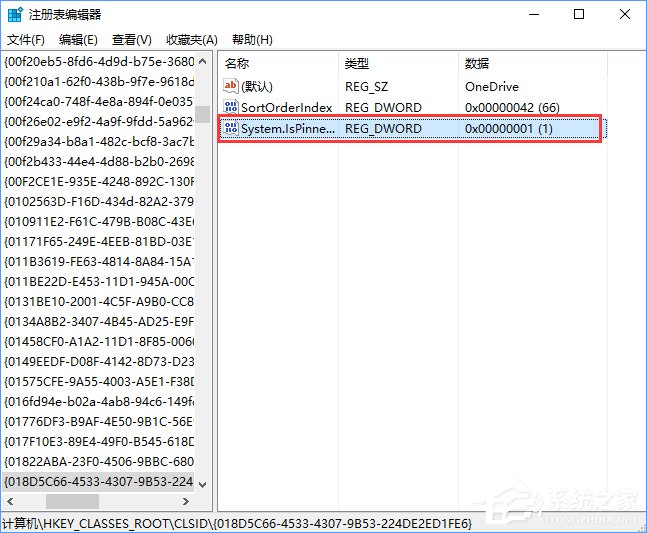
Task: Select tree key {00f24ca0-748f-4e8a-894f-0e035
Action: click(99, 101)
